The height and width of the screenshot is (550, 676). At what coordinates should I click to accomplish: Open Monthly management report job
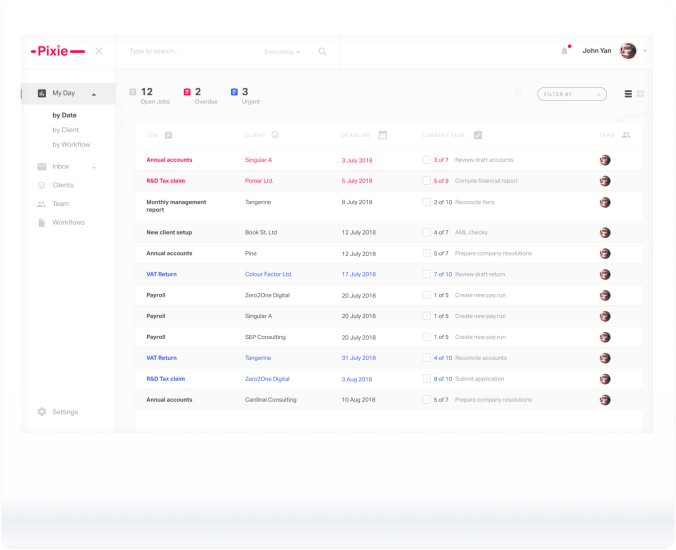(176, 206)
